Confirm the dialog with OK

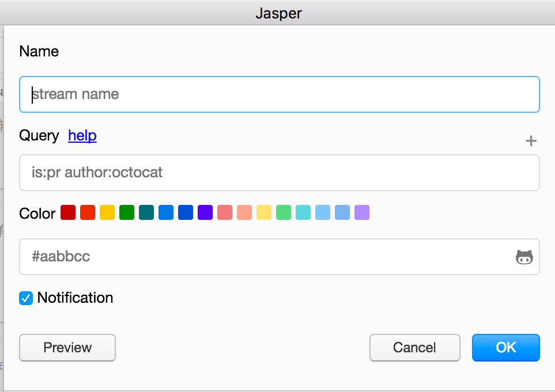(x=505, y=348)
